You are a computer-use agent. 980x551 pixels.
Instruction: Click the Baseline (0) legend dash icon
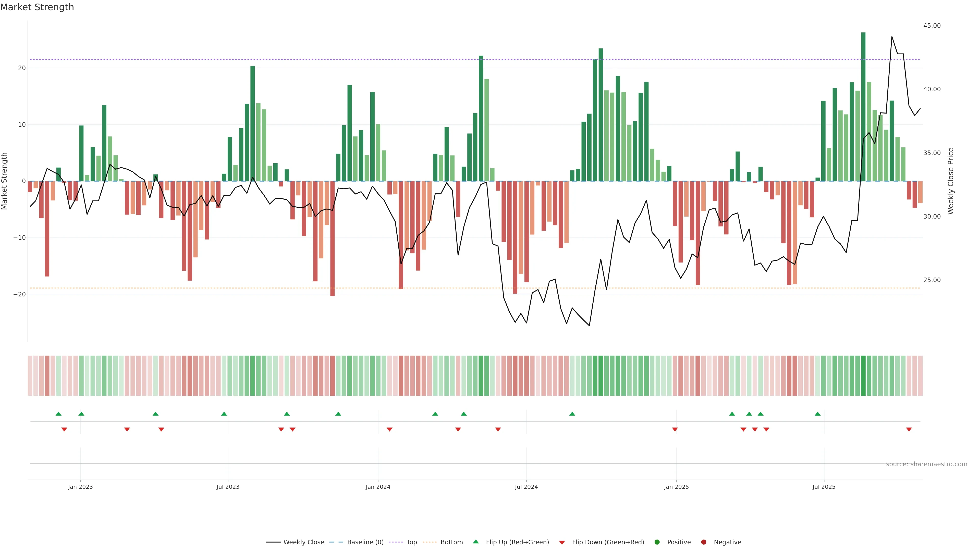pos(336,542)
